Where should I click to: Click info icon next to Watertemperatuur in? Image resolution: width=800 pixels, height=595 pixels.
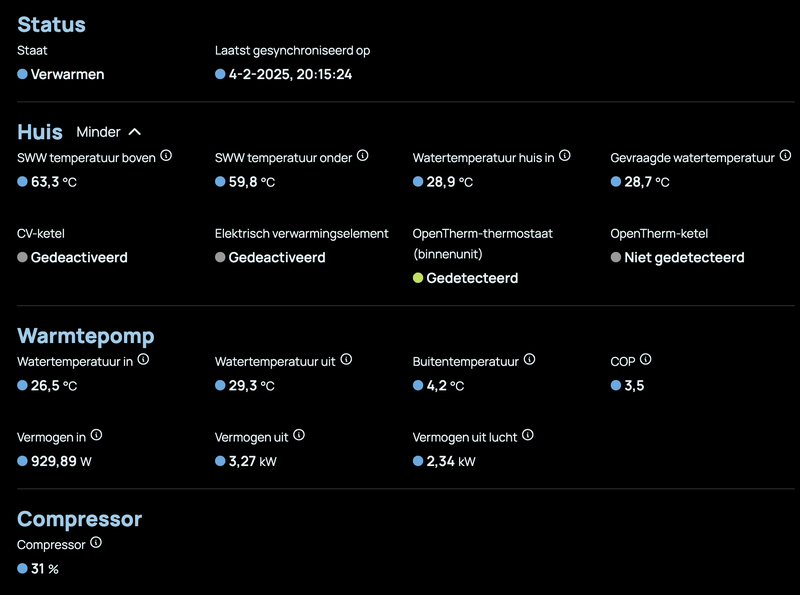pyautogui.click(x=143, y=359)
